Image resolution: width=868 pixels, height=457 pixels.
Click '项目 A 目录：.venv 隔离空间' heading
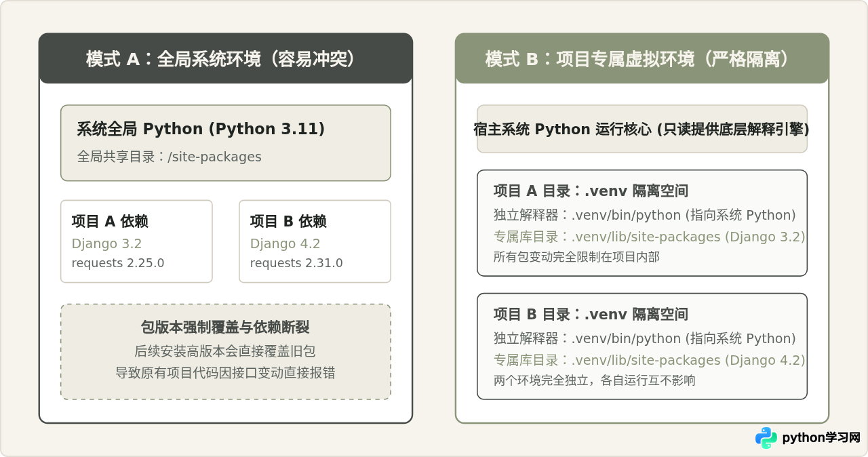click(x=591, y=191)
